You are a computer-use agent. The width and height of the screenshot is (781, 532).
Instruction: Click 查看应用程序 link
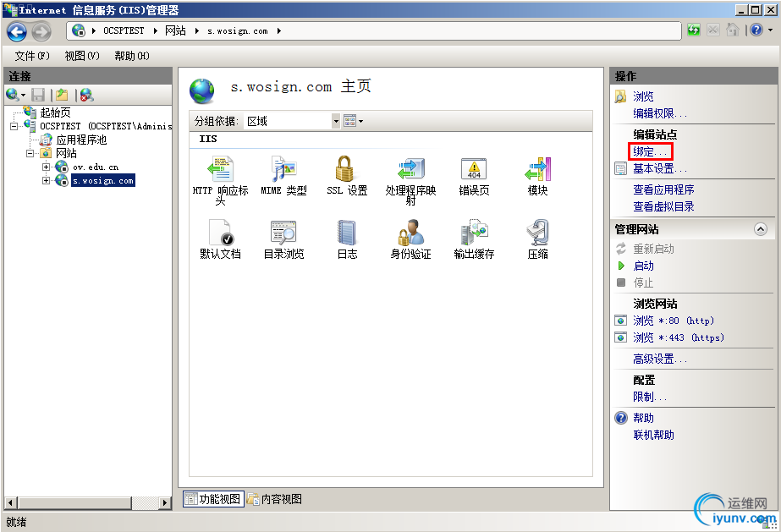[663, 189]
